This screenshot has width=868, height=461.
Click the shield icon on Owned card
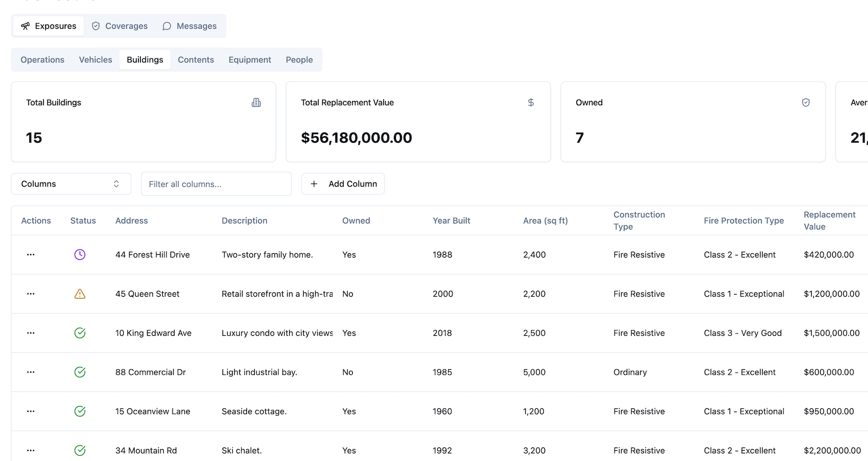(x=806, y=103)
